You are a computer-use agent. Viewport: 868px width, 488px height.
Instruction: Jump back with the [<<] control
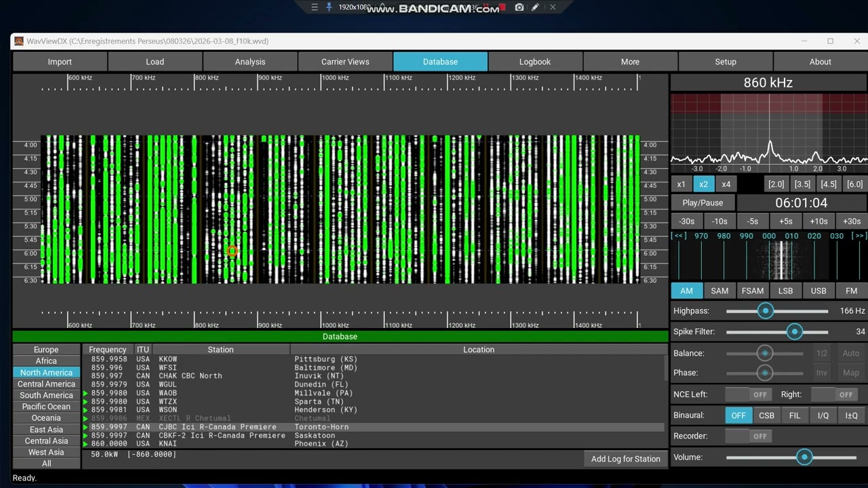[679, 236]
